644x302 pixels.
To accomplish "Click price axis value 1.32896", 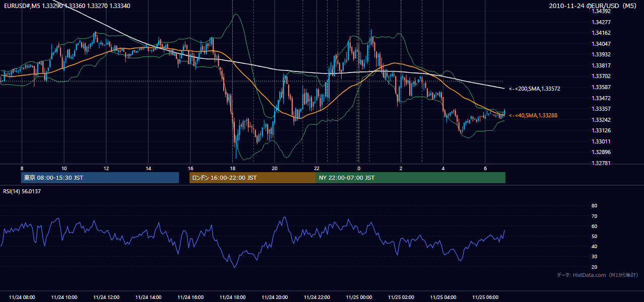I will point(602,153).
